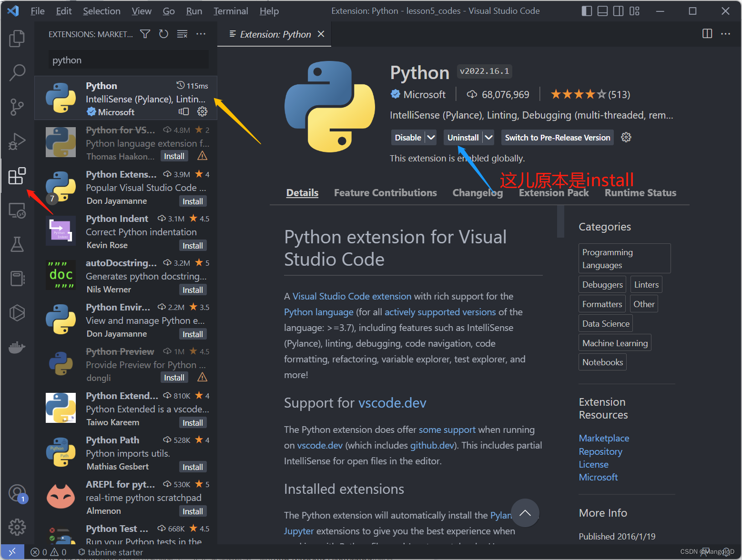Viewport: 742px width, 560px height.
Task: Toggle the bottom panel layout icon
Action: point(603,11)
